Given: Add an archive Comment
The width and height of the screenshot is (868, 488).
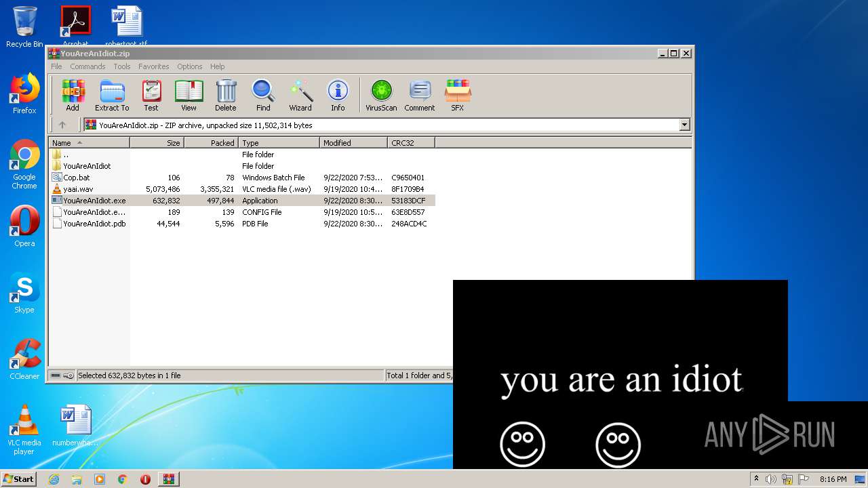Looking at the screenshot, I should pyautogui.click(x=420, y=96).
